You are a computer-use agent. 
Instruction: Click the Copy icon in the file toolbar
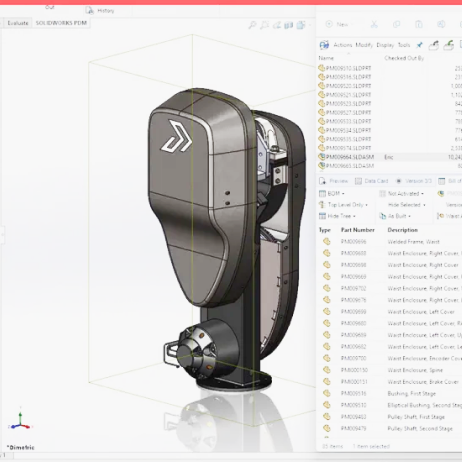point(396,24)
